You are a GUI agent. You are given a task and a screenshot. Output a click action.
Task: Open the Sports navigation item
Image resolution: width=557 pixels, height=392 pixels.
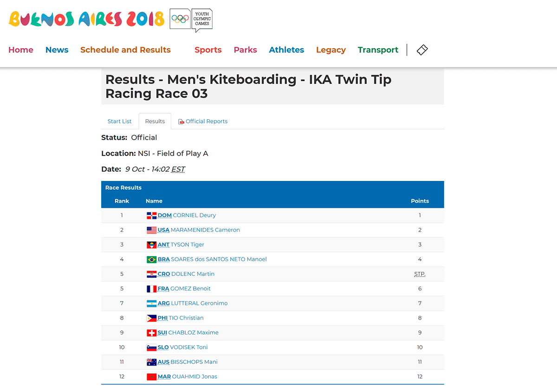click(x=208, y=50)
